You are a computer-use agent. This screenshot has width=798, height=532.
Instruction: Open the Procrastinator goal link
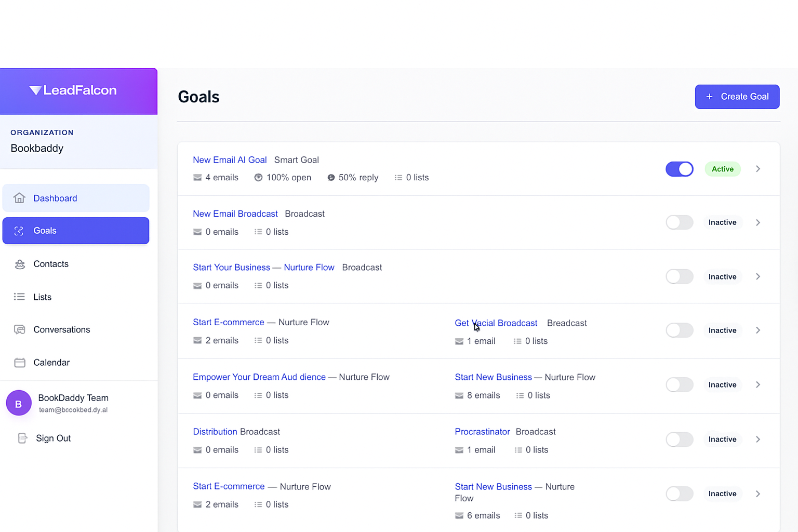click(482, 432)
